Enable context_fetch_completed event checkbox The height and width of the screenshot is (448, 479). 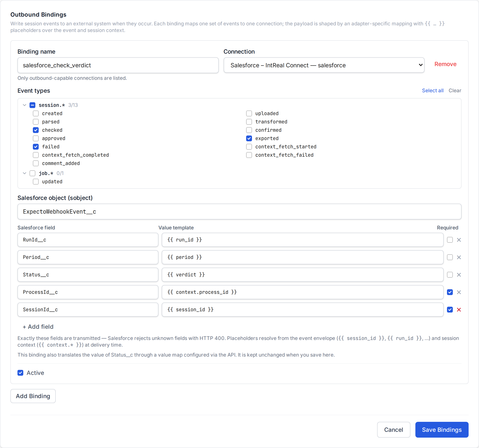36,155
